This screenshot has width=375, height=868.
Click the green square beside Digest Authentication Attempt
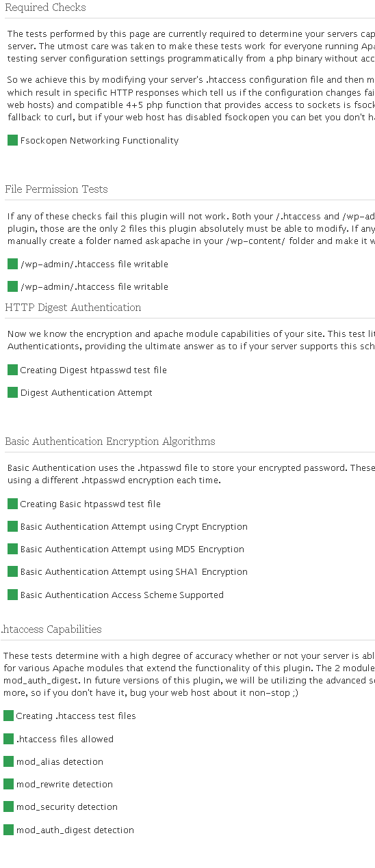tap(12, 392)
